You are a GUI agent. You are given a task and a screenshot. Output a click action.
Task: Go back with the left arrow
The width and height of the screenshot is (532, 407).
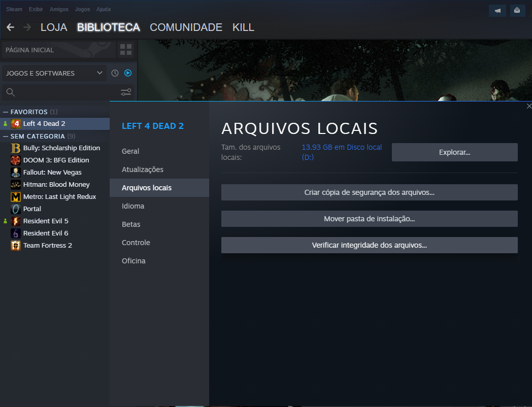click(10, 27)
